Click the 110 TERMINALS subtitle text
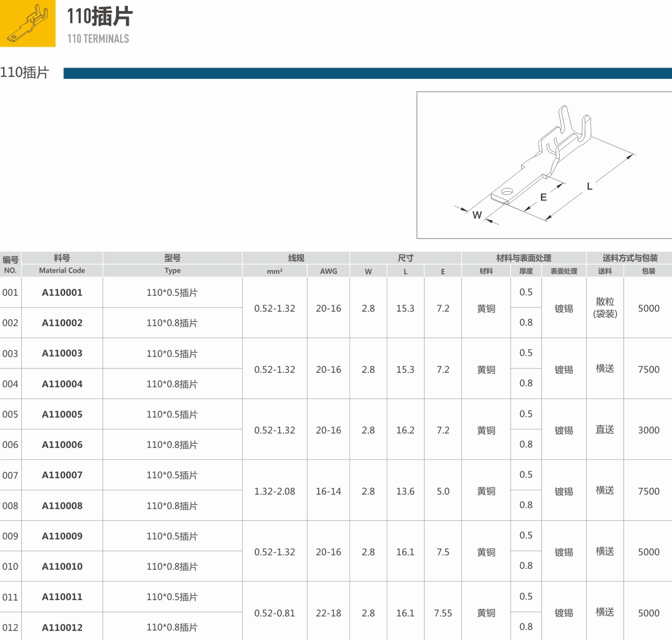Image resolution: width=672 pixels, height=640 pixels. [98, 39]
